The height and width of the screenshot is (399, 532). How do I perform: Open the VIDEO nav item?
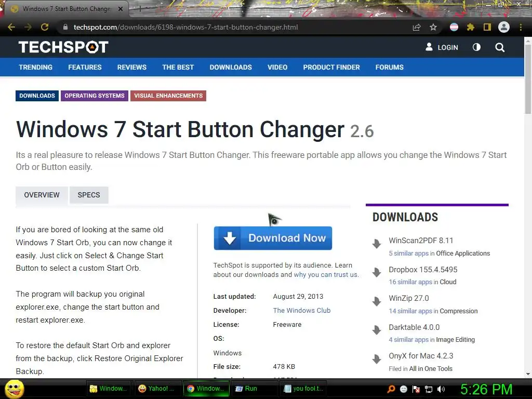(x=277, y=67)
